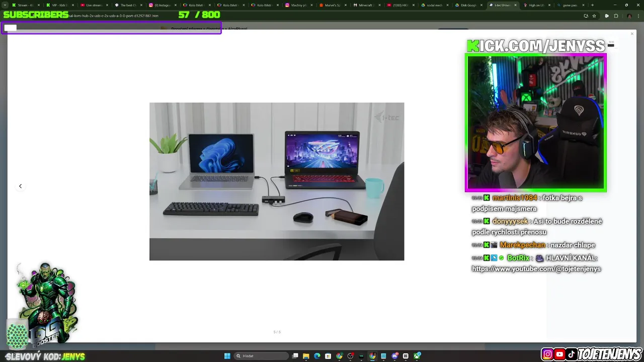
Task: Open the Windows Start menu
Action: 227,356
